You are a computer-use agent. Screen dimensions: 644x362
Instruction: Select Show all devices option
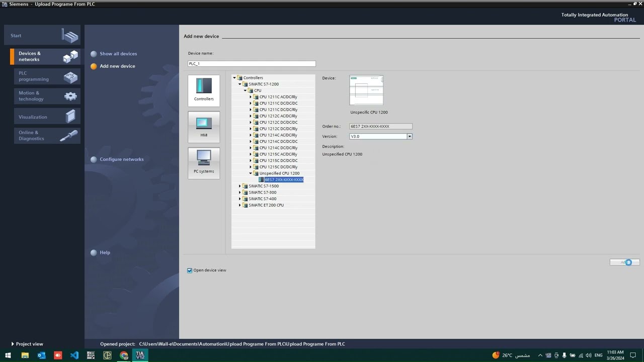(x=118, y=54)
